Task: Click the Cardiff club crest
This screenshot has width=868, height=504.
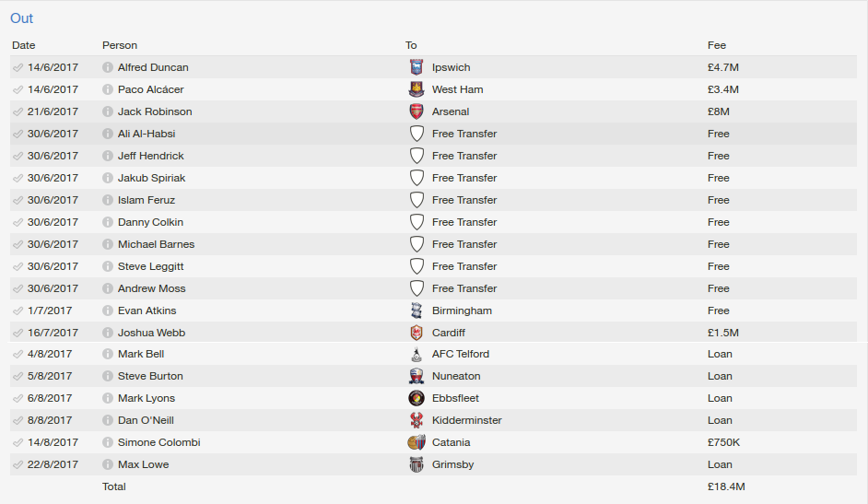Action: [x=416, y=333]
